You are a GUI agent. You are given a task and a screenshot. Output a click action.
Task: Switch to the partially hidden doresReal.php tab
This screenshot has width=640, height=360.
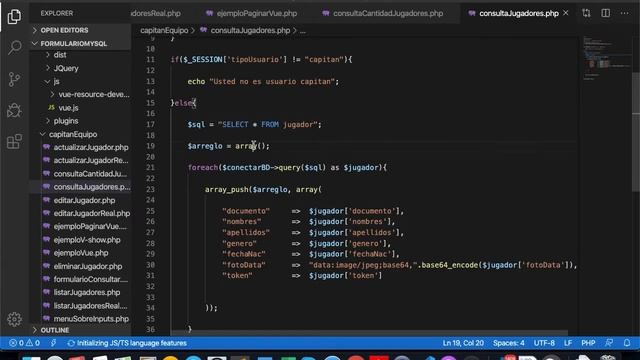[x=156, y=13]
